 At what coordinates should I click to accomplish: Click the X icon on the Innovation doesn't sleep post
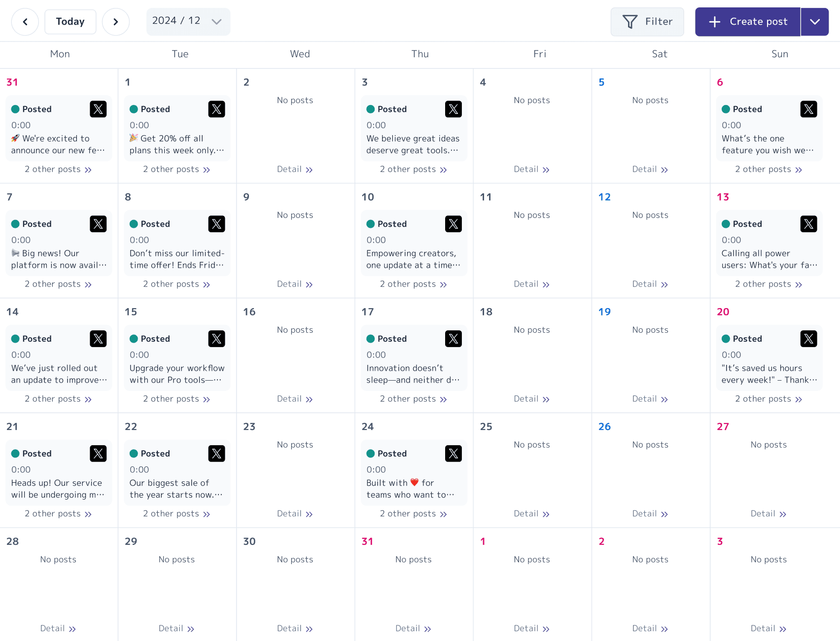pos(454,339)
